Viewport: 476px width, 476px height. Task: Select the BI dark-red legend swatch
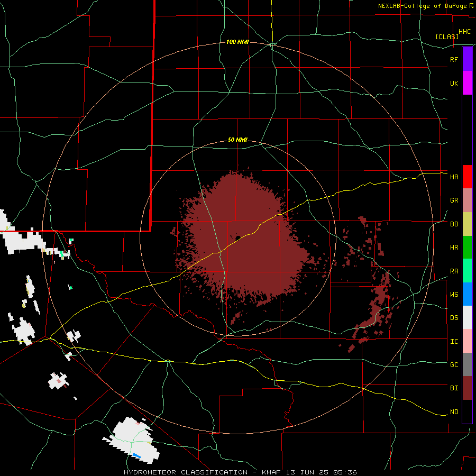467,388
